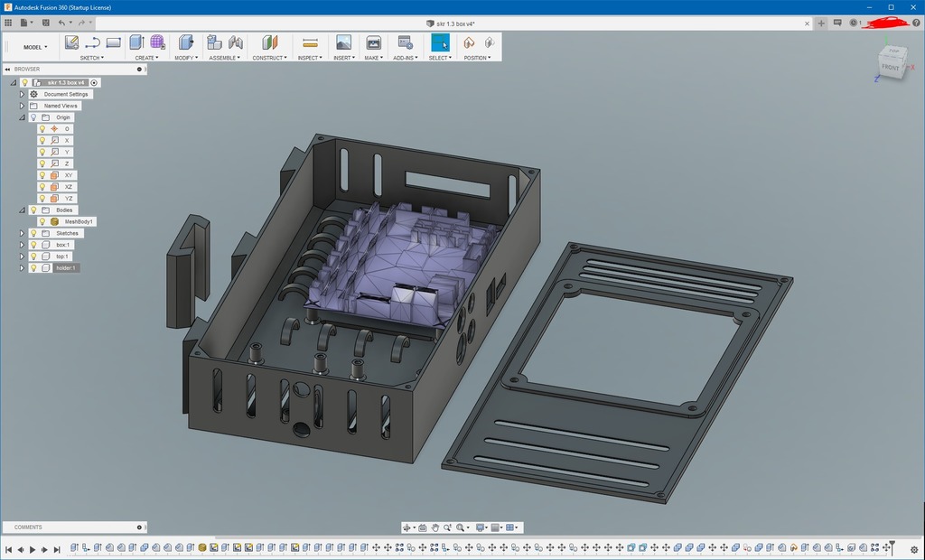Open the CONSTRUCT menu
925x560 pixels.
[x=269, y=58]
